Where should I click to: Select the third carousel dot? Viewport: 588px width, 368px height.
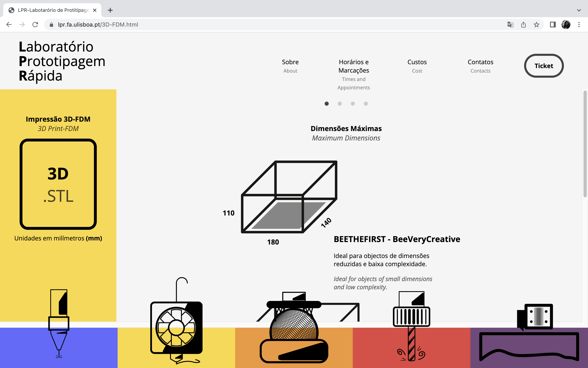click(x=353, y=104)
